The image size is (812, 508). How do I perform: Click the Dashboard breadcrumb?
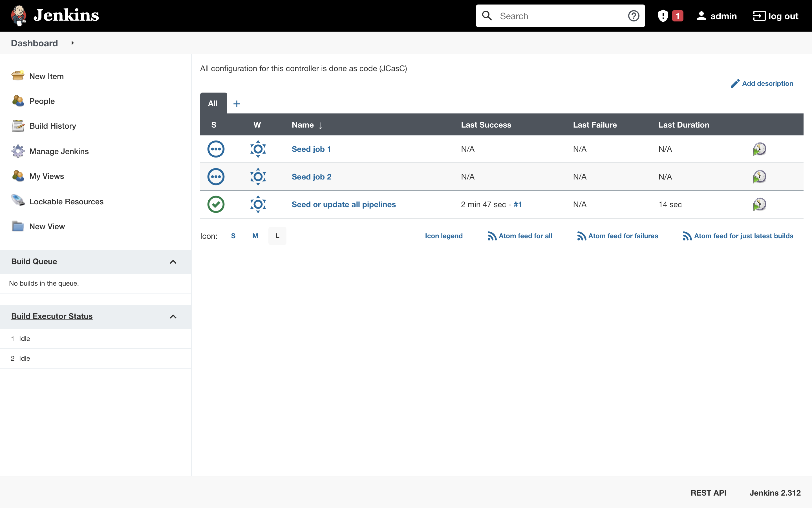point(34,43)
